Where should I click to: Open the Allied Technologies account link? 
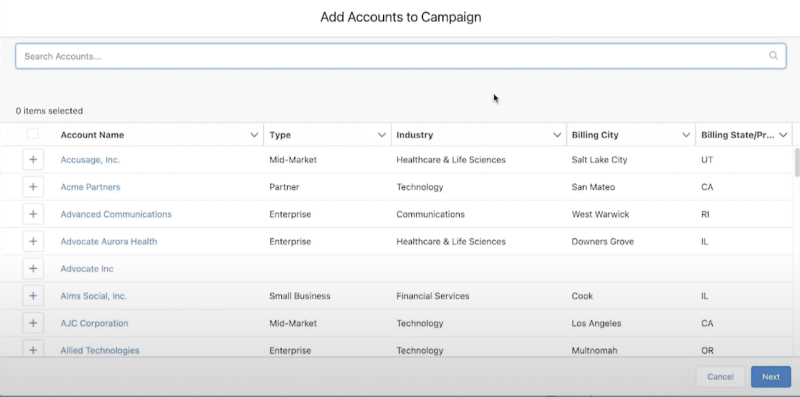coord(100,350)
